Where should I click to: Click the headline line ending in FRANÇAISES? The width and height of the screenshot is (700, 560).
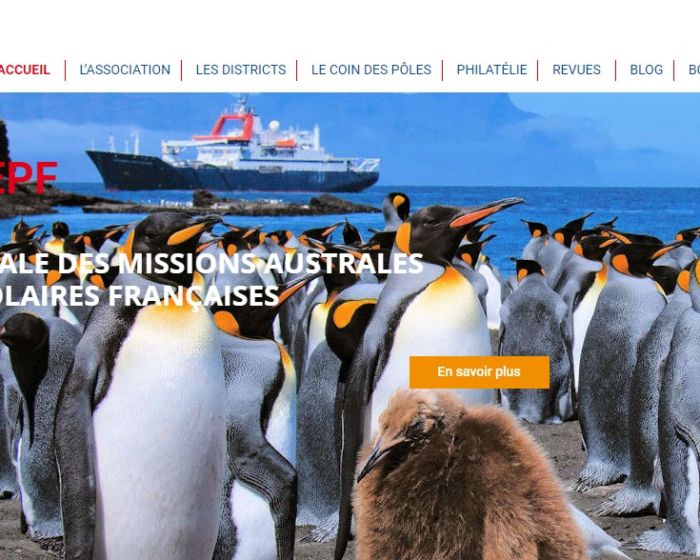139,296
